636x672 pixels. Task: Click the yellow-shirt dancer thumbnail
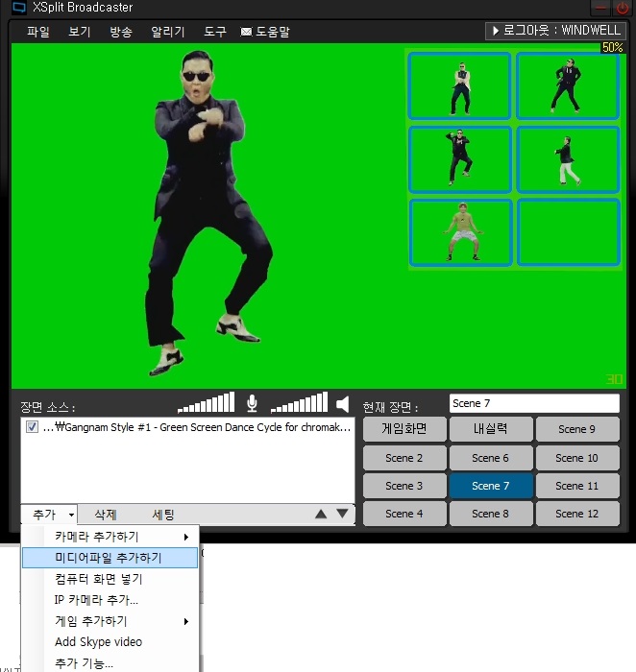click(x=460, y=232)
